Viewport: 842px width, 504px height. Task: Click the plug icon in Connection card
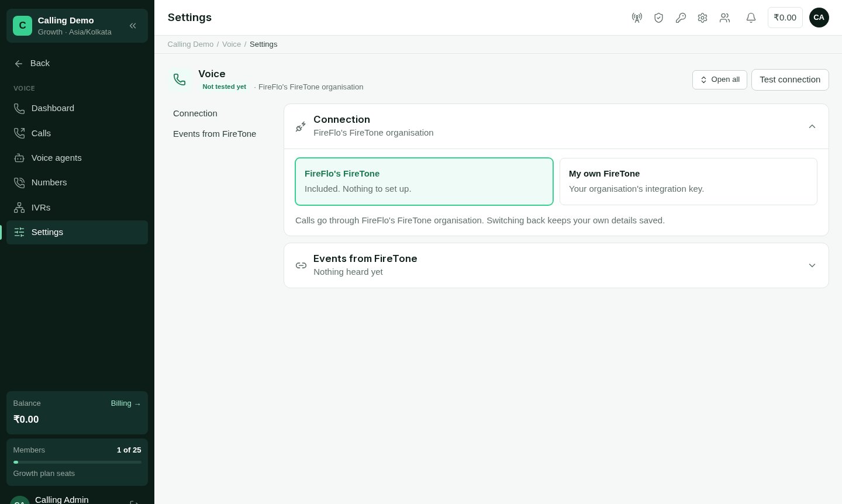(301, 126)
